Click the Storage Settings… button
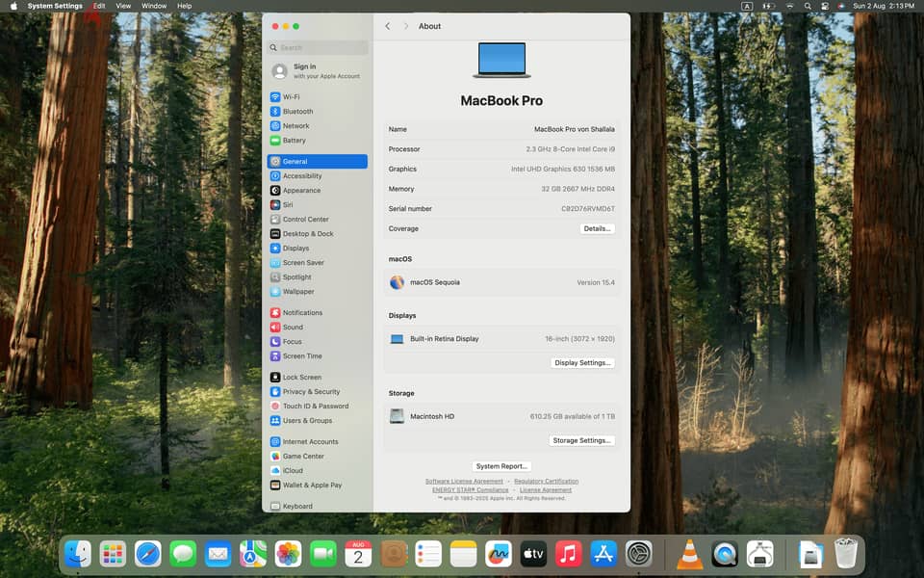The width and height of the screenshot is (924, 578). pyautogui.click(x=581, y=440)
